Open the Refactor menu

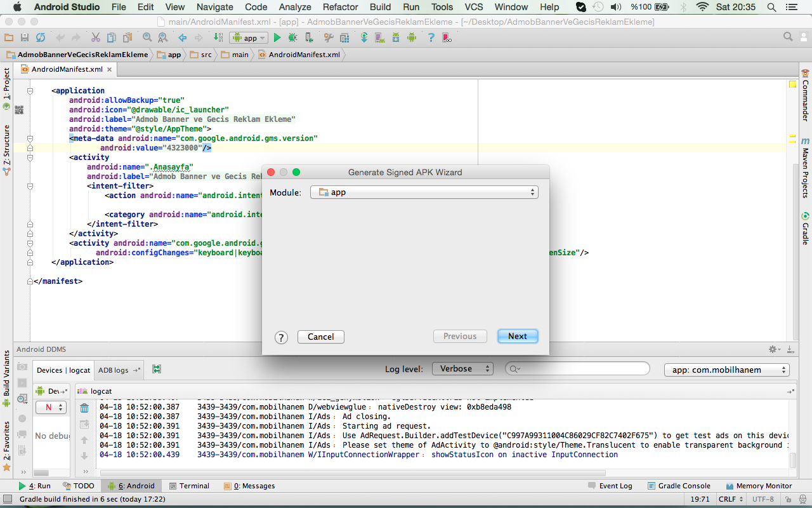click(340, 7)
